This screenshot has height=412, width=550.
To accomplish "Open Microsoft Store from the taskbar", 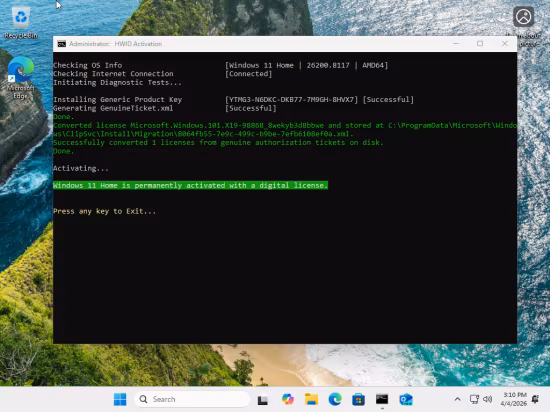I will pos(358,399).
